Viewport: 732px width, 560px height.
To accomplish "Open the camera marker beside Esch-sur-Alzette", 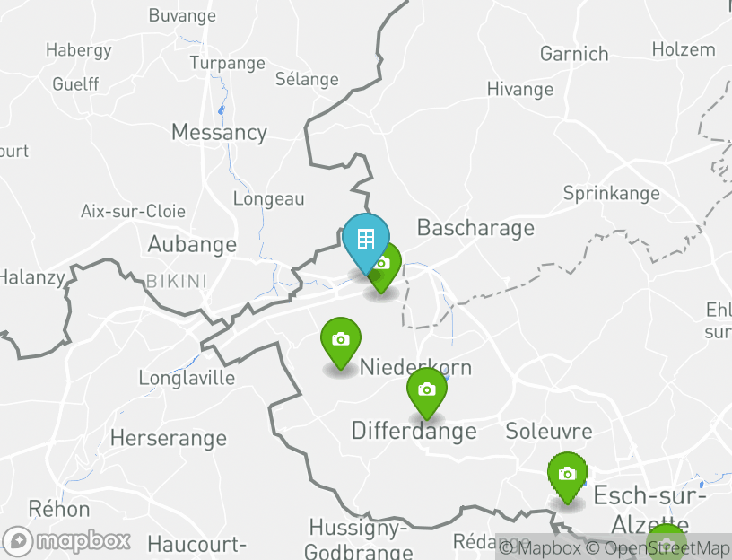I will coord(568,477).
